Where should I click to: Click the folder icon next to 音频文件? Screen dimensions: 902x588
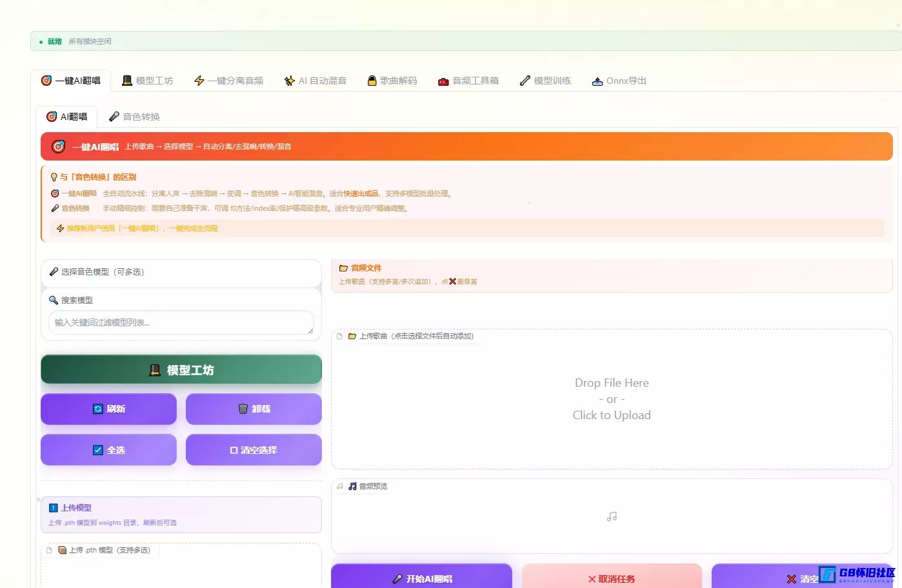click(x=344, y=268)
